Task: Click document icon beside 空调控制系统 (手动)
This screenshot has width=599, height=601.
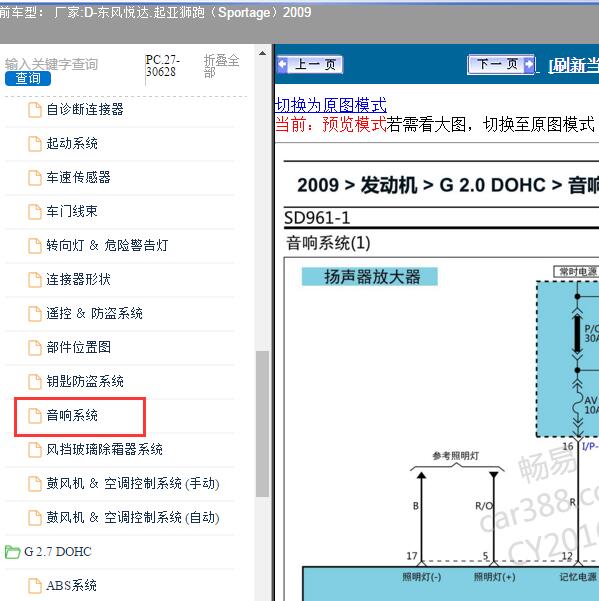Action: pos(35,484)
